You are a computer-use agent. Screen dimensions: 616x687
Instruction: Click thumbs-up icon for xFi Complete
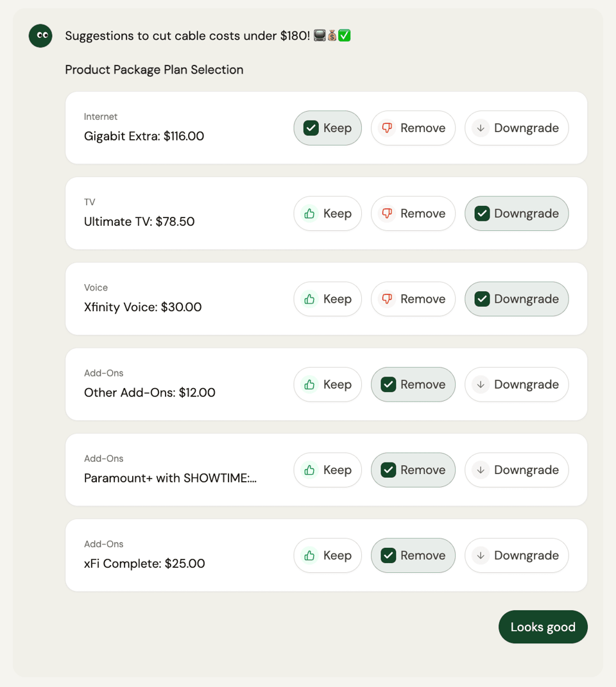click(309, 555)
